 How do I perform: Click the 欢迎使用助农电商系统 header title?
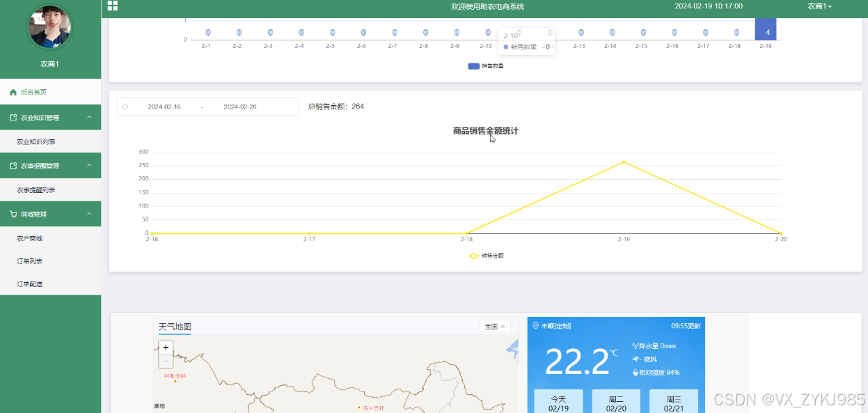coord(487,6)
